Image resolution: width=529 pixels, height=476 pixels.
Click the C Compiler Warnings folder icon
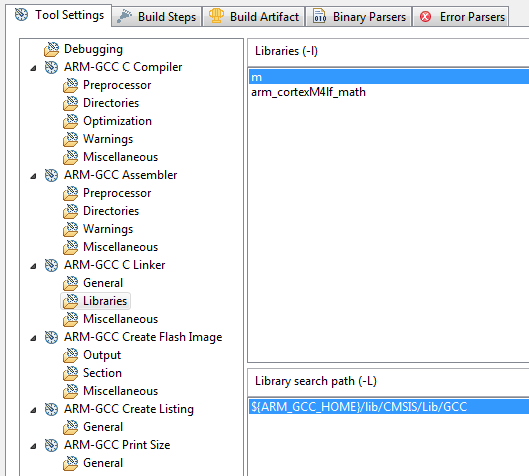(71, 139)
